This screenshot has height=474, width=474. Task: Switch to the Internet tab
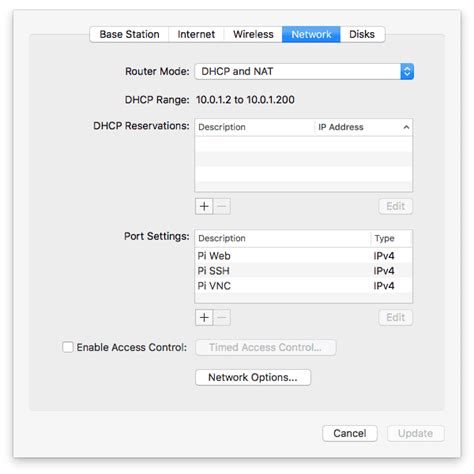coord(196,34)
